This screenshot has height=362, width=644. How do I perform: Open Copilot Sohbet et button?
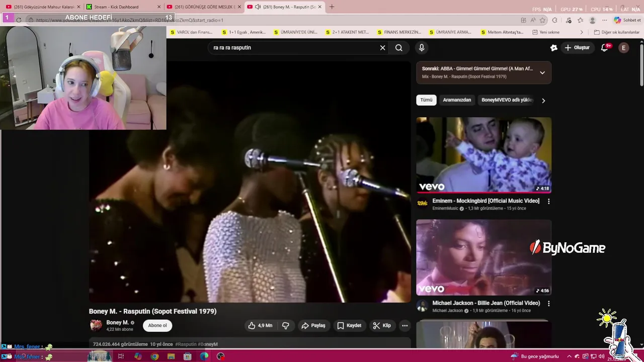[627, 20]
